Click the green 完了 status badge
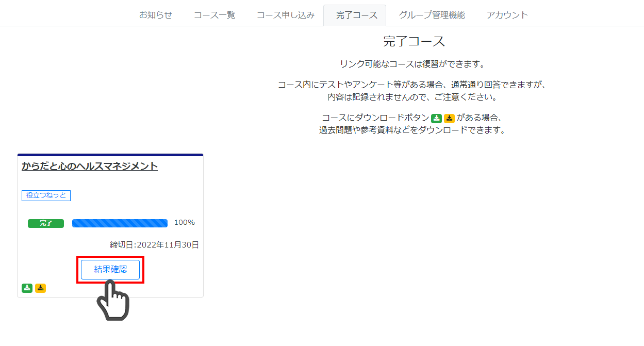 (x=46, y=223)
